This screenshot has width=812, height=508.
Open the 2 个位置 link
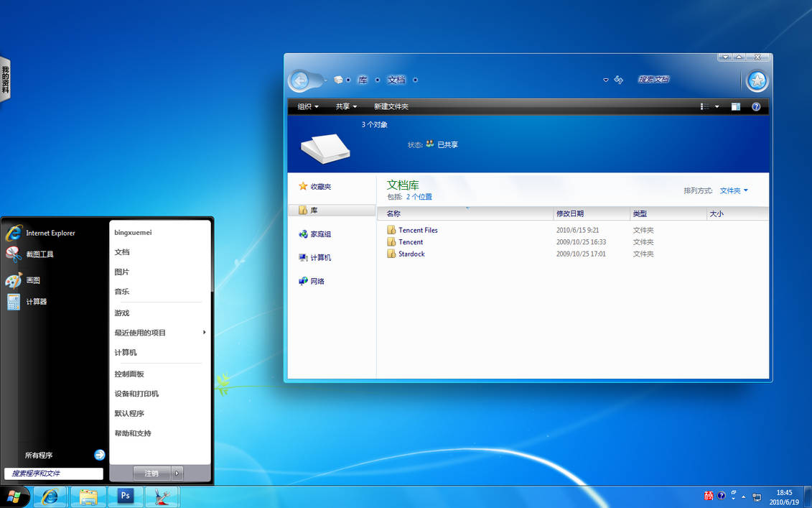pos(419,197)
